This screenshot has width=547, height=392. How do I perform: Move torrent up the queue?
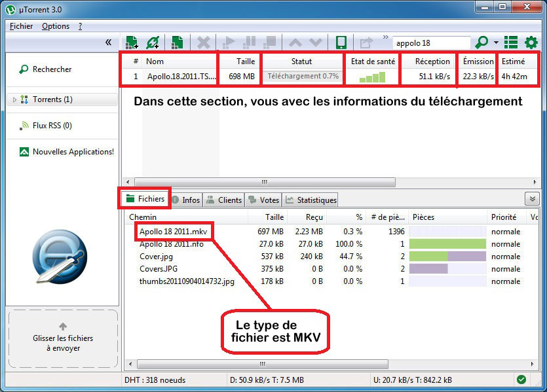[295, 43]
